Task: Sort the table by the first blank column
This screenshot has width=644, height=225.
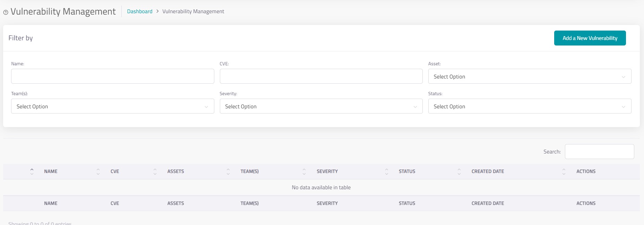Action: point(32,172)
